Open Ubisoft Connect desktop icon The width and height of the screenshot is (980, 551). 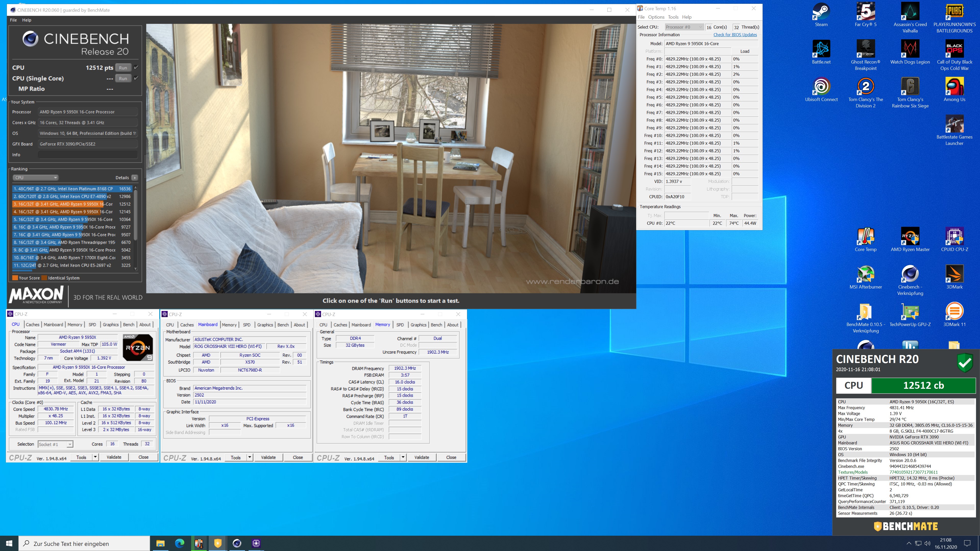click(x=821, y=90)
